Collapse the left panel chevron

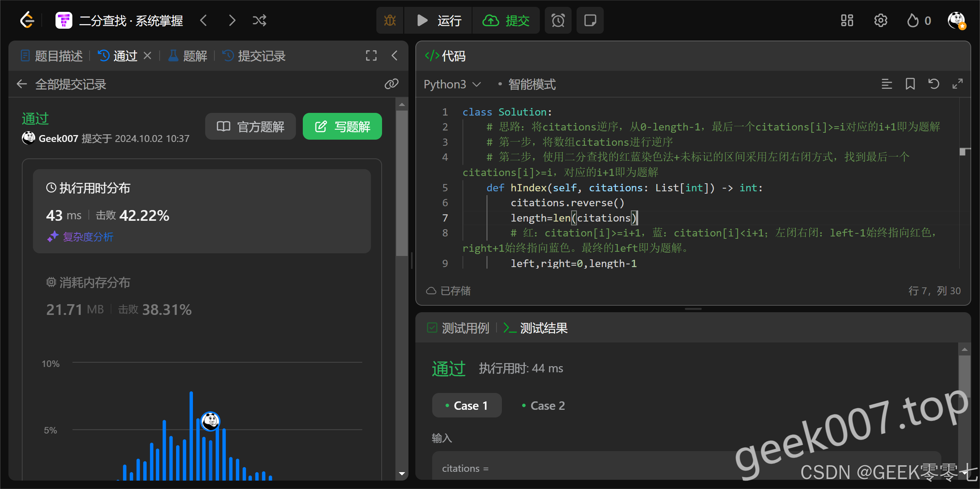click(x=395, y=56)
